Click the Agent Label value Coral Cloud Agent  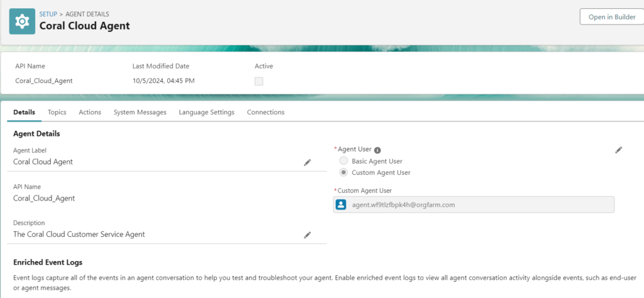click(x=43, y=162)
